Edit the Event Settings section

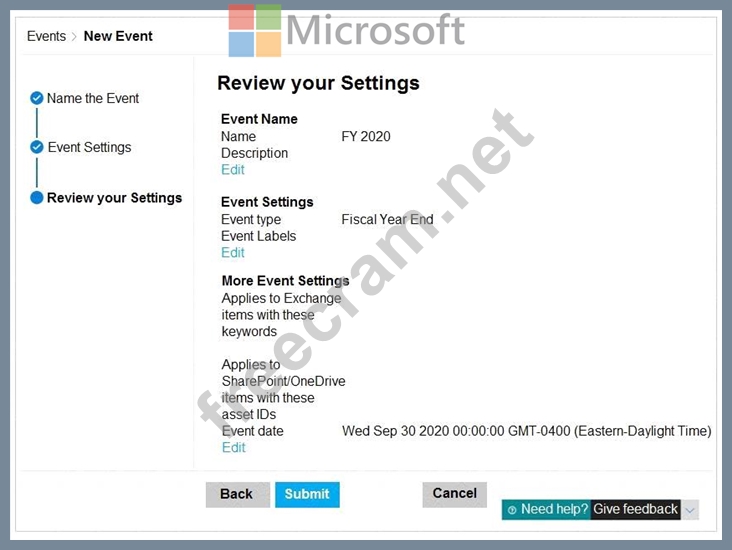point(232,253)
